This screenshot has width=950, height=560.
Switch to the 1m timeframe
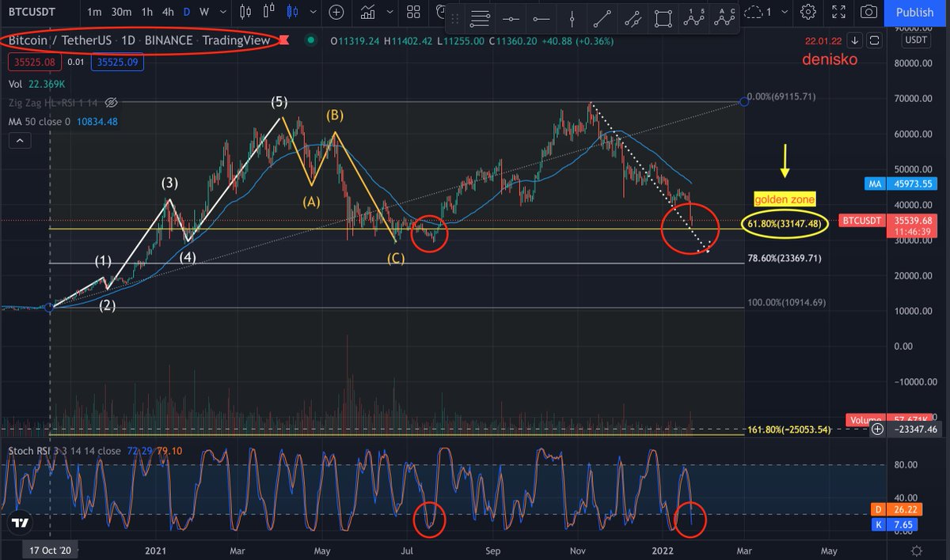click(94, 12)
